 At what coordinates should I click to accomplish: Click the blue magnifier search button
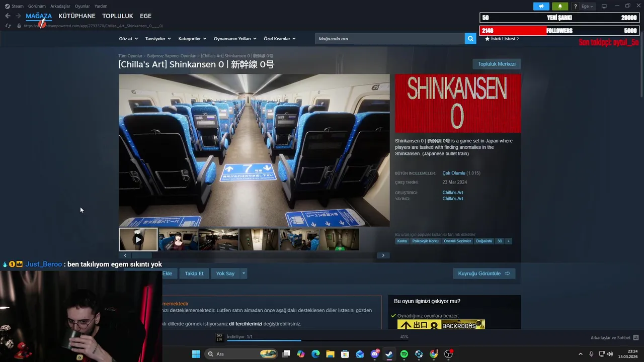pos(470,39)
